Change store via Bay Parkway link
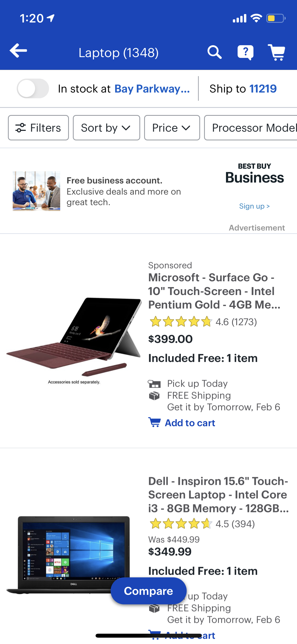 coord(152,89)
